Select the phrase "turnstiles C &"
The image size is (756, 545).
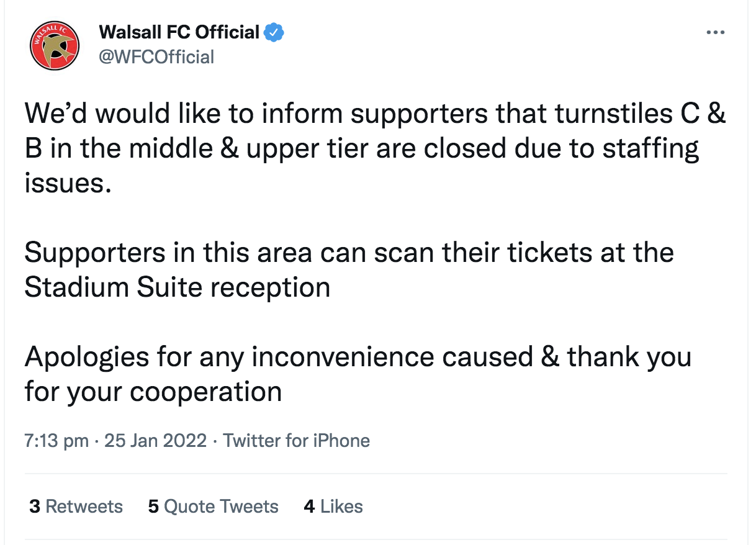tap(640, 115)
